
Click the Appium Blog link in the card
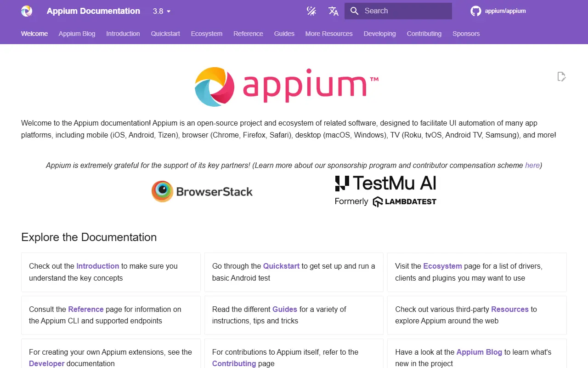[479, 352]
